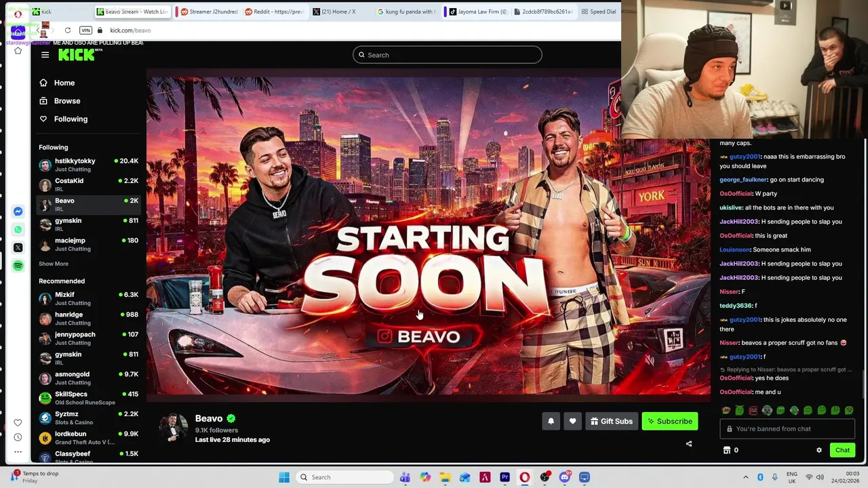Click the banned chat message input
Image resolution: width=868 pixels, height=488 pixels.
[787, 429]
